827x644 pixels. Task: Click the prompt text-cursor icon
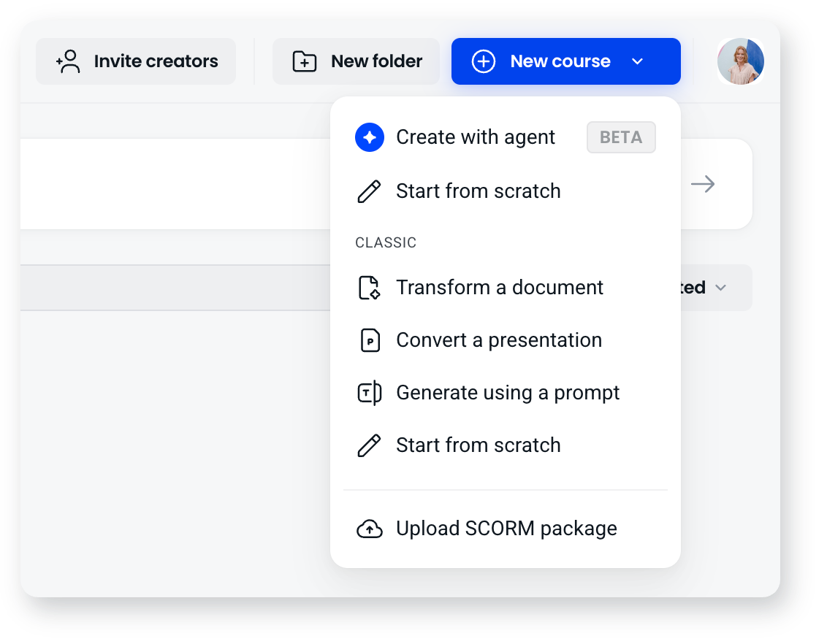tap(369, 393)
